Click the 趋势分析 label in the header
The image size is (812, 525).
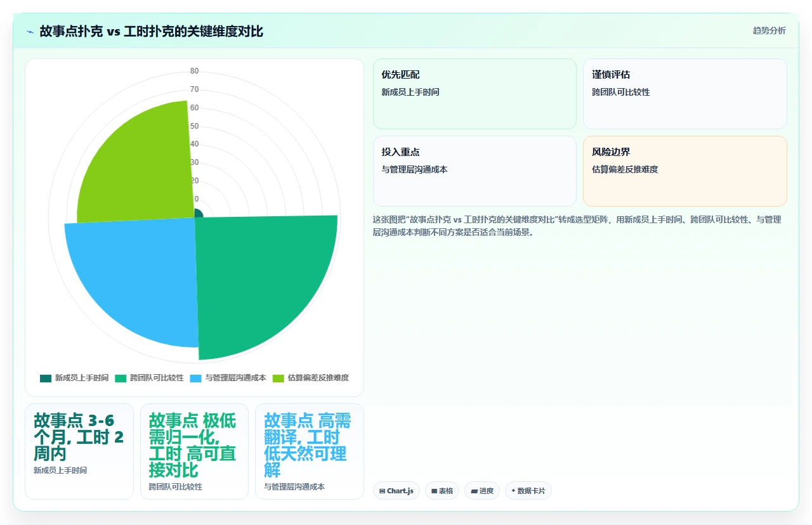[769, 30]
